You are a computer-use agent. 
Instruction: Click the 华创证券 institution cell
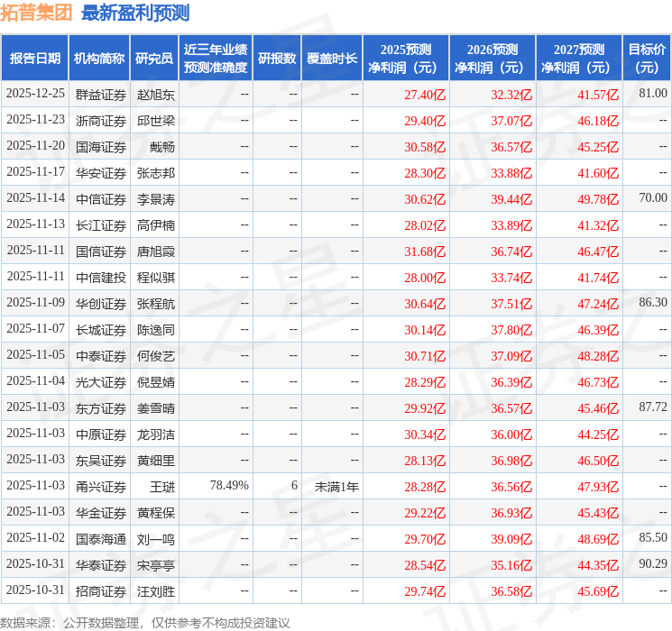click(101, 304)
